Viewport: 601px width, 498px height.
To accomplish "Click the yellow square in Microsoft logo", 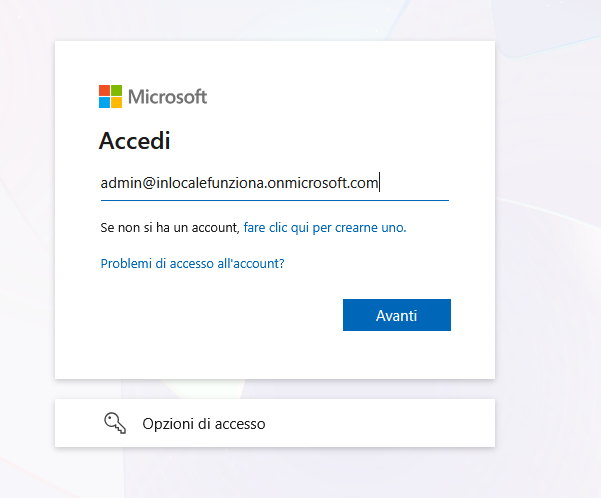I will click(x=117, y=102).
